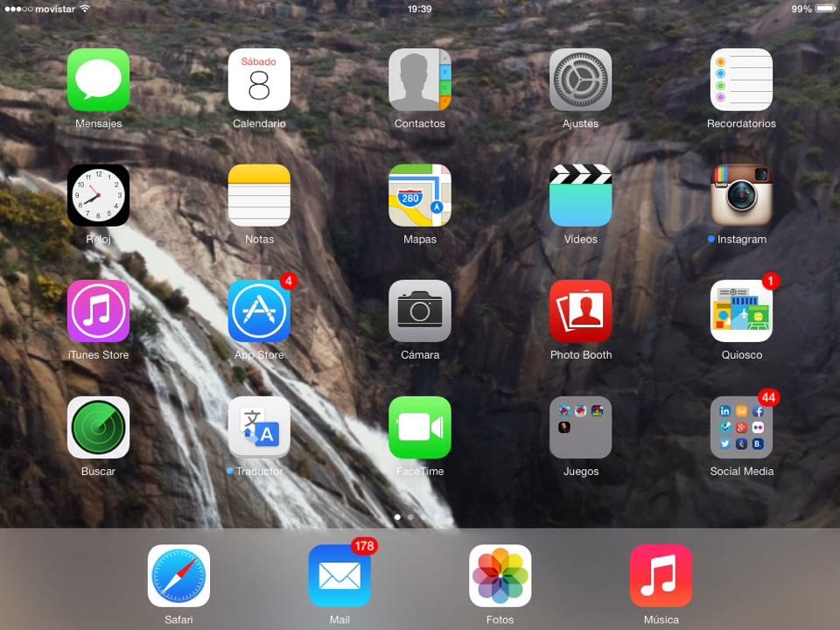The height and width of the screenshot is (630, 840).
Task: Click the 19:39 clock in status bar
Action: [x=419, y=9]
